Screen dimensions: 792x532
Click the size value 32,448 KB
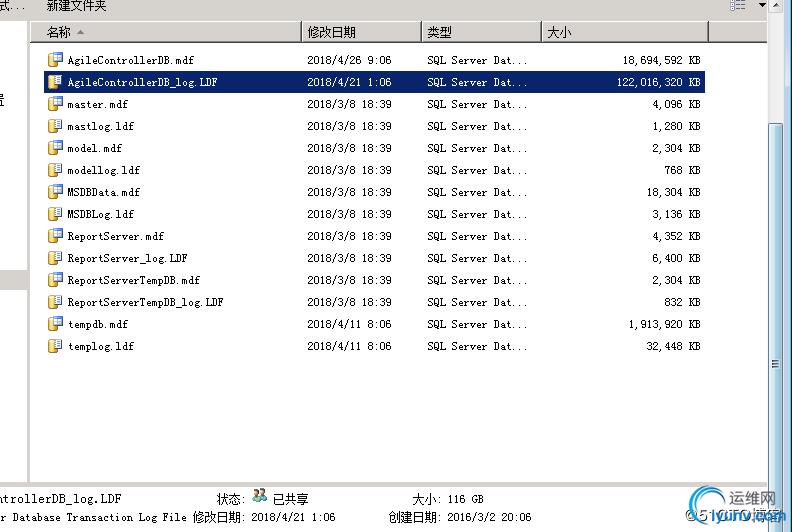(x=673, y=346)
